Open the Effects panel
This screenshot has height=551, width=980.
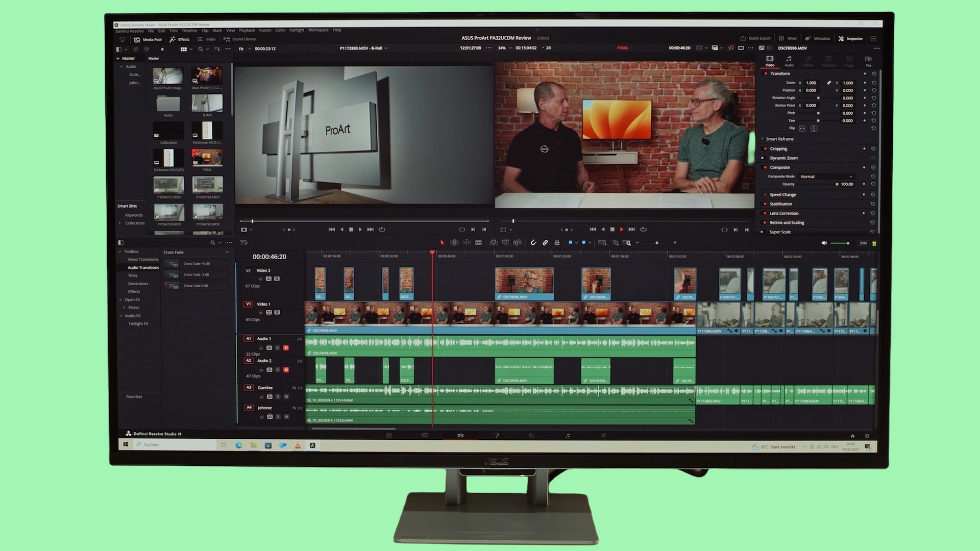pyautogui.click(x=180, y=39)
